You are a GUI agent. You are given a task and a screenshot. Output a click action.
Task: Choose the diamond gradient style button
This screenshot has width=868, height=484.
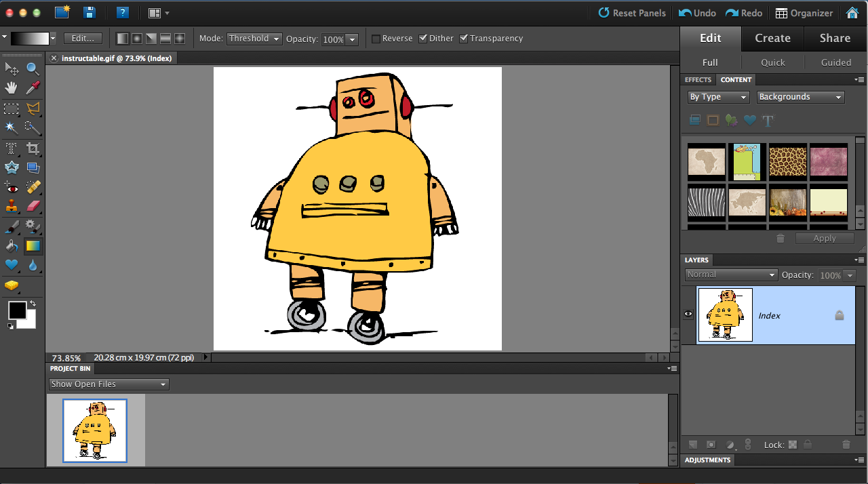[180, 39]
